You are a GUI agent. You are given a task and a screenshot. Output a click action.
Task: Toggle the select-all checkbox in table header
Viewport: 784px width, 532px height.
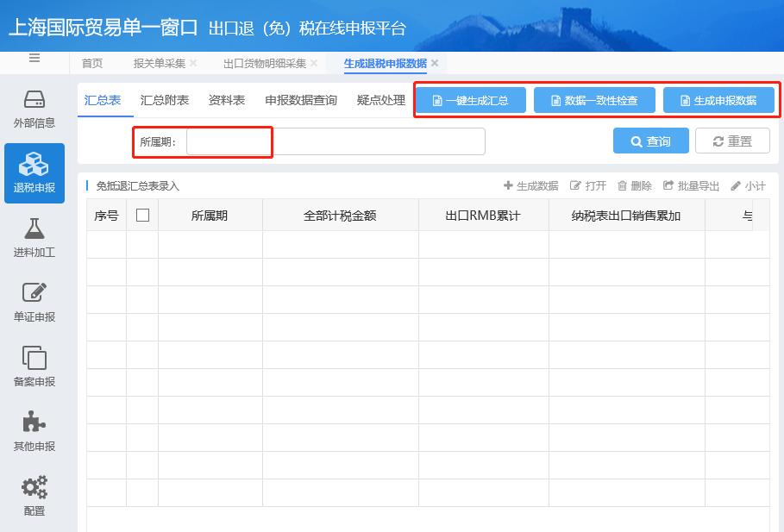pos(142,216)
